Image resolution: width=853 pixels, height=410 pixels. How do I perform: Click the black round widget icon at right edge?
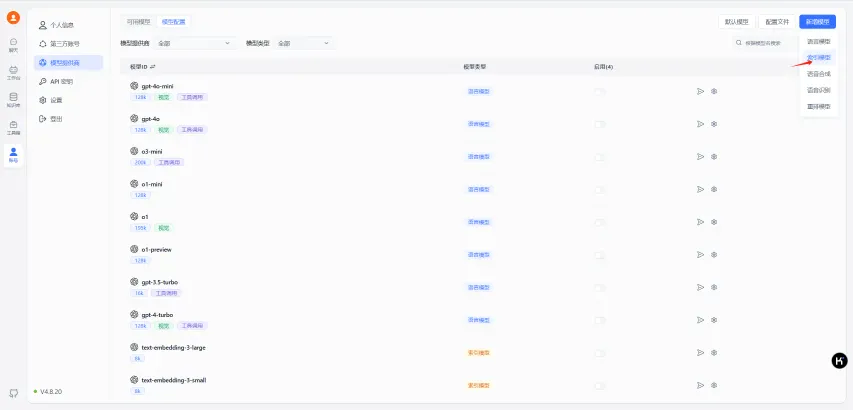[x=839, y=361]
